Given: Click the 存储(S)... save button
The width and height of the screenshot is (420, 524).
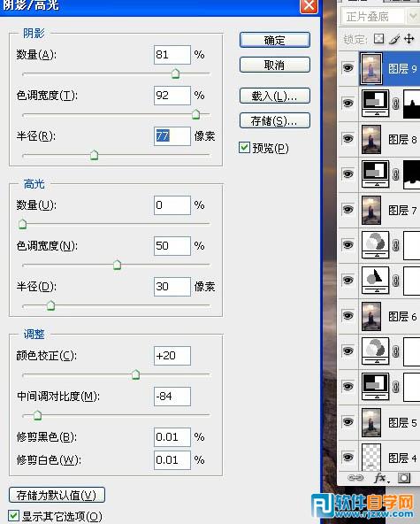Looking at the screenshot, I should coord(275,120).
